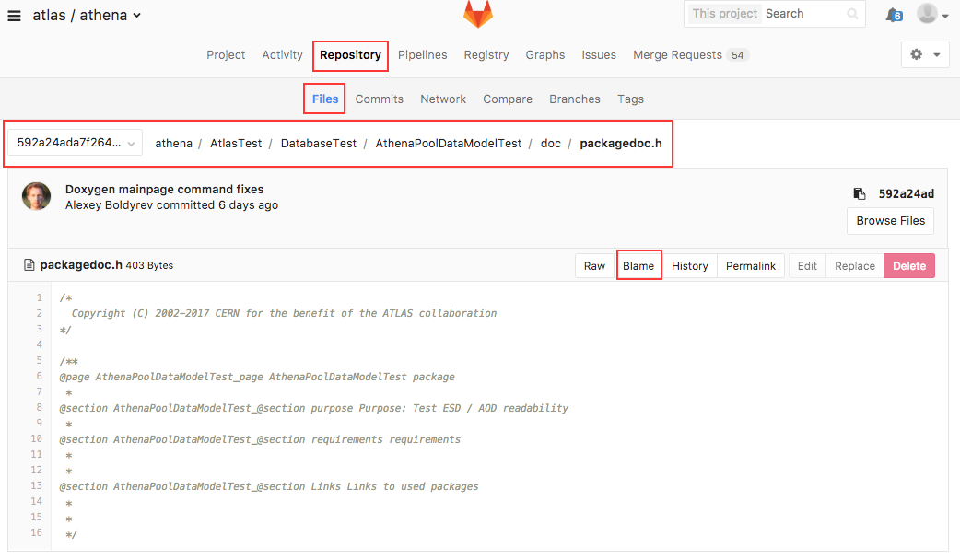Screen dimensions: 960x560
Task: Click the Browse Files button
Action: [890, 221]
